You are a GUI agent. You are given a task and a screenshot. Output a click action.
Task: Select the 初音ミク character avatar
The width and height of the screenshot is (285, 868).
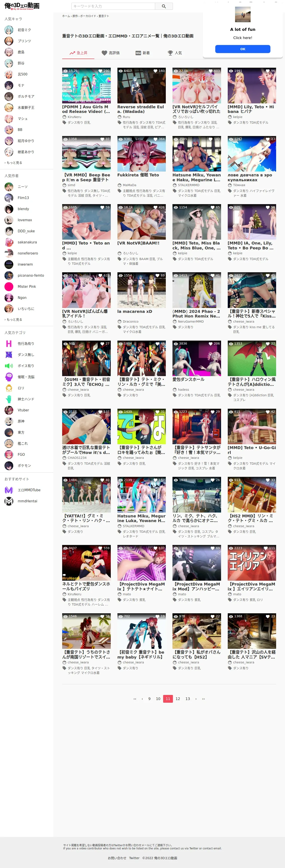click(9, 30)
